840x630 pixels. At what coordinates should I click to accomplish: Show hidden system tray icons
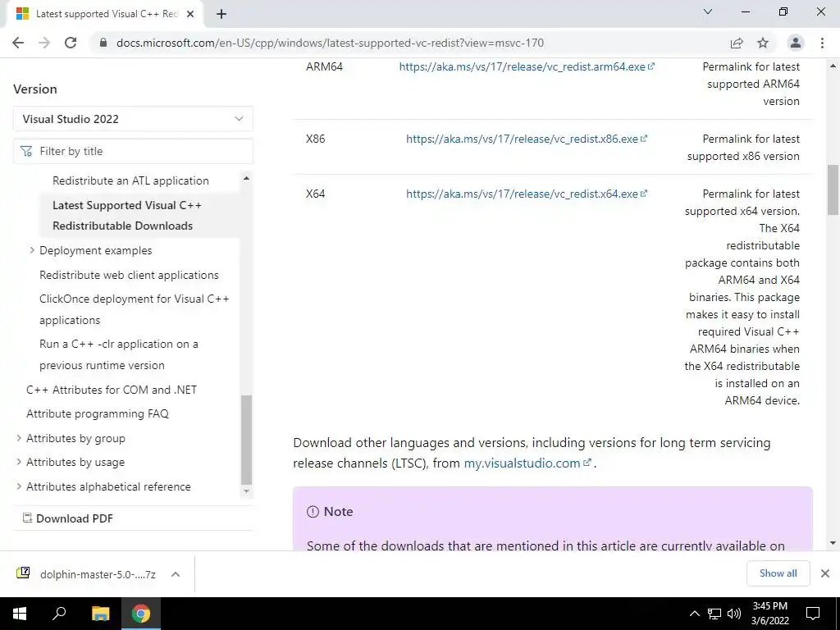click(x=694, y=614)
